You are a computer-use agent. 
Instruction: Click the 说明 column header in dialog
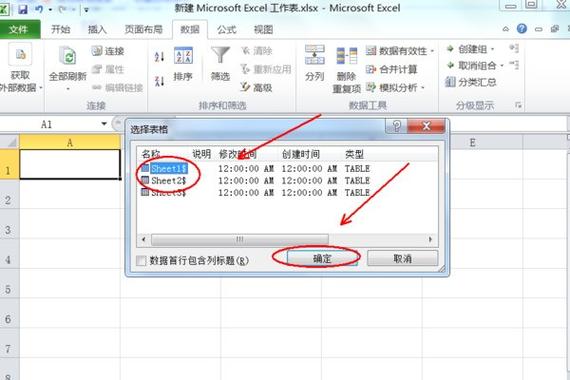(201, 154)
